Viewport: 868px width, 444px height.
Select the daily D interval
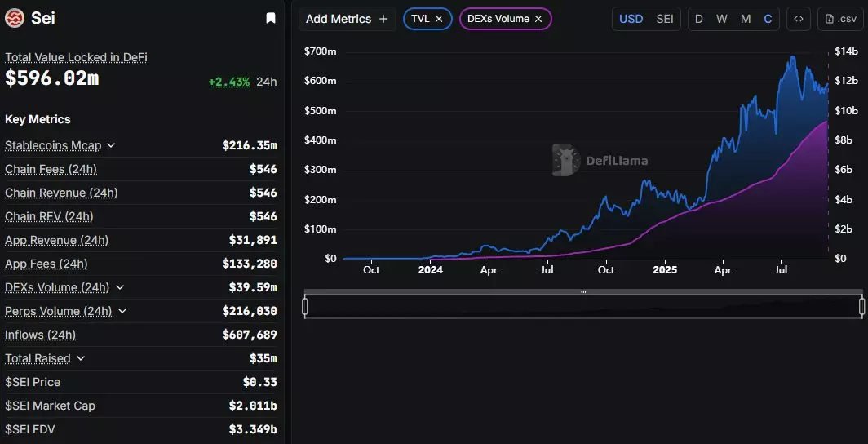698,19
